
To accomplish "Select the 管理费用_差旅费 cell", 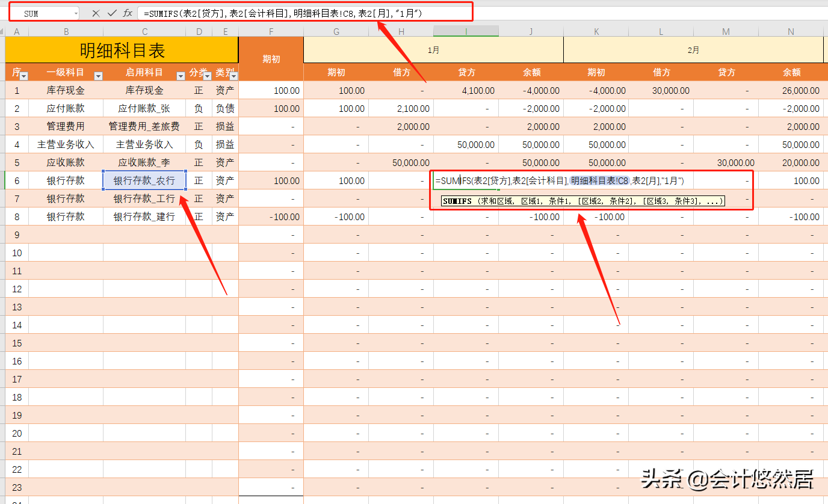I will pyautogui.click(x=144, y=127).
